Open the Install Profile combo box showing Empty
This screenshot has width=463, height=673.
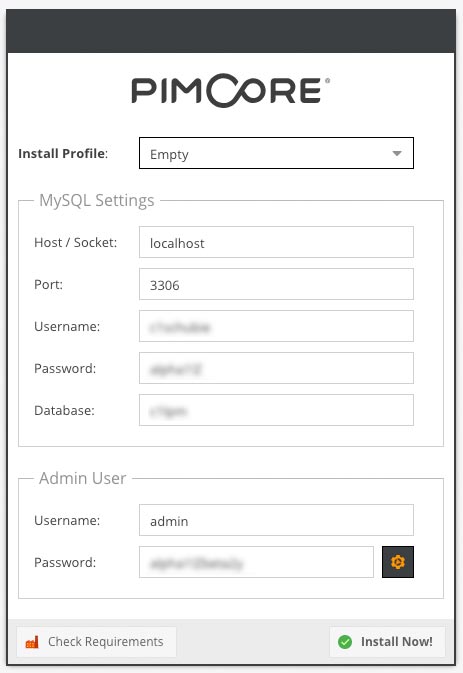point(276,153)
